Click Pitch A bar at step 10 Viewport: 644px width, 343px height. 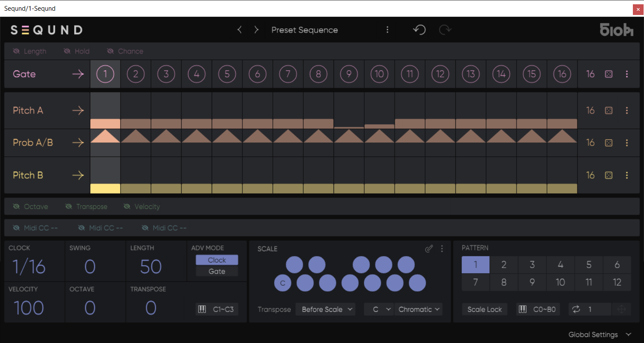coord(379,126)
